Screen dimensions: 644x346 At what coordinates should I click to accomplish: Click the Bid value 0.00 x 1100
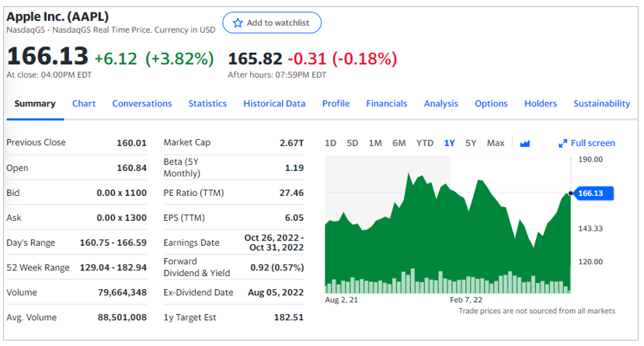[121, 193]
